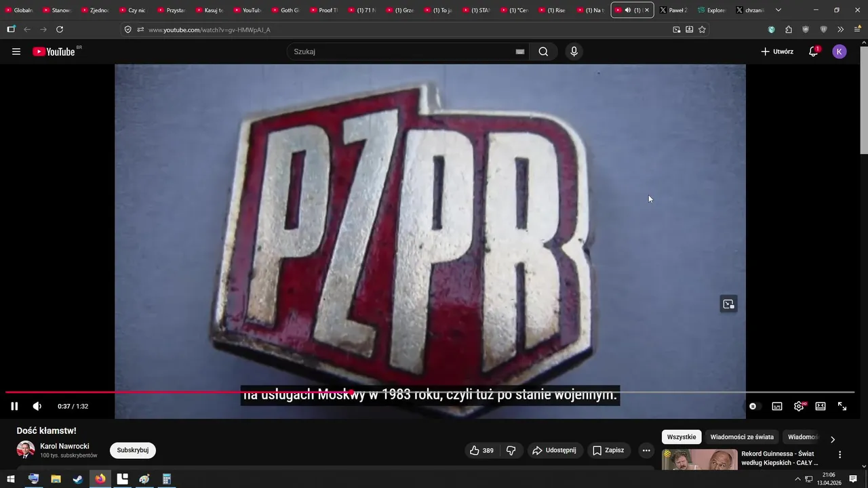Viewport: 868px width, 488px height.
Task: Open File Explorer from the taskbar
Action: 56,479
